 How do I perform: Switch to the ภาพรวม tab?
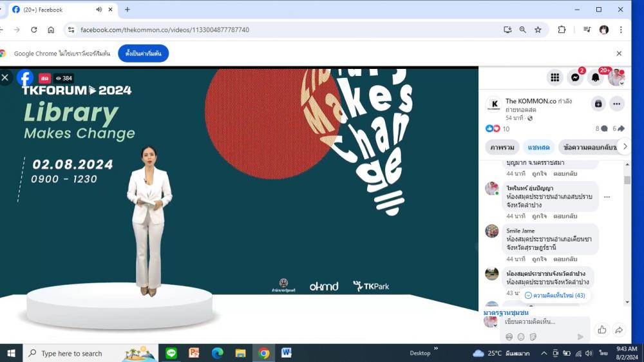click(x=502, y=147)
